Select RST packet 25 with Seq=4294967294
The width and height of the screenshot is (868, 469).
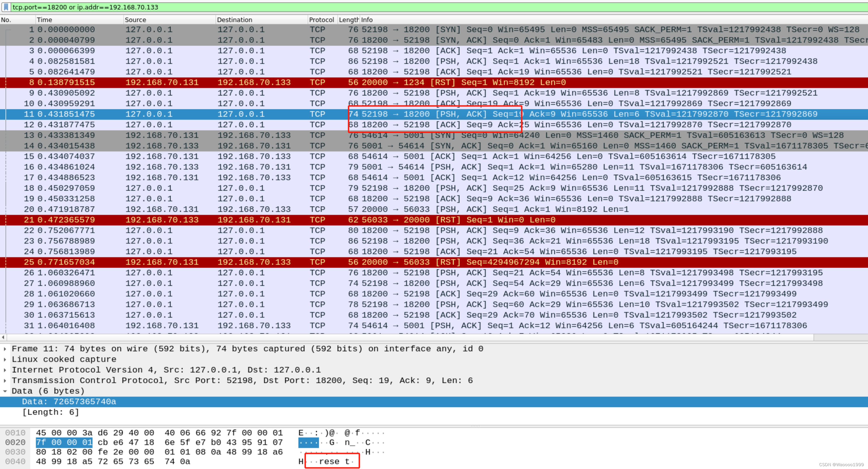[434, 262]
